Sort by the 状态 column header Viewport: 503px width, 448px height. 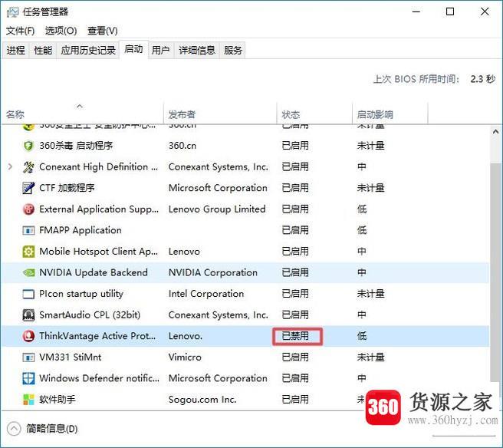[314, 114]
